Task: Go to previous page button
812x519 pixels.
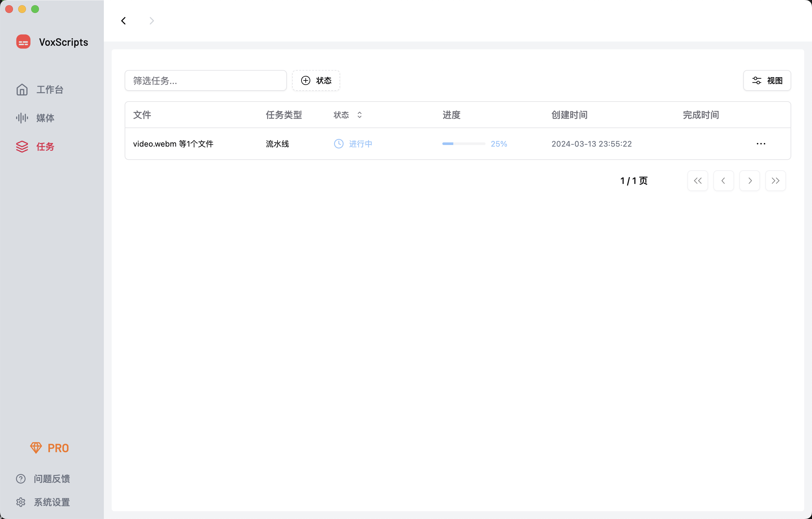Action: (724, 181)
